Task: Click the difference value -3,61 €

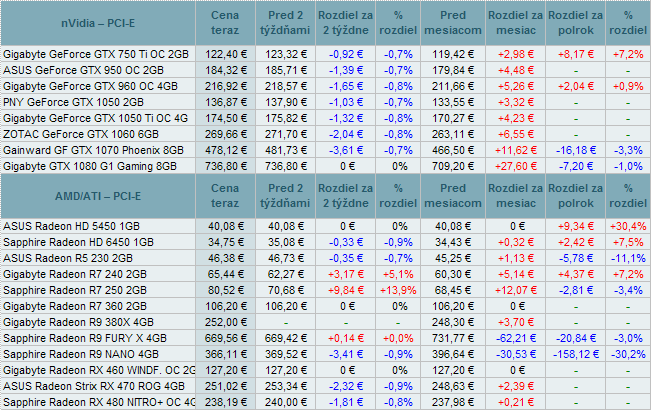Action: 346,150
